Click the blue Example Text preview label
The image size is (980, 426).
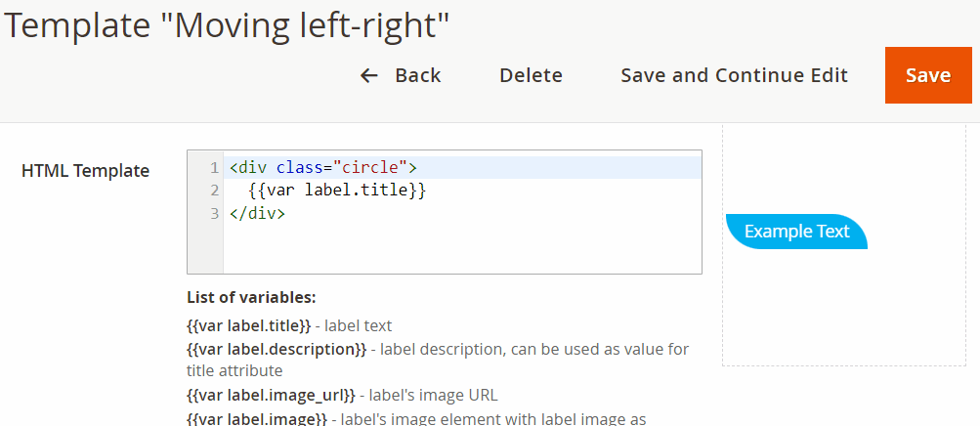tap(796, 232)
